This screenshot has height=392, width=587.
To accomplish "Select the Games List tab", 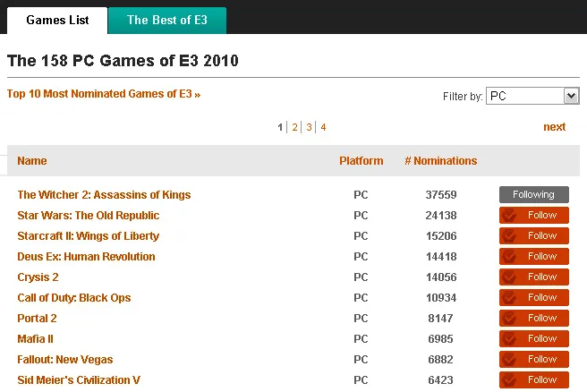I will point(57,20).
